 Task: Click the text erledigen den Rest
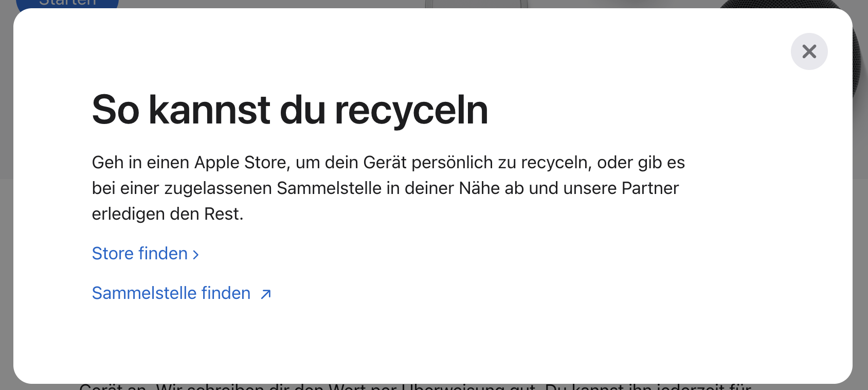click(x=168, y=214)
